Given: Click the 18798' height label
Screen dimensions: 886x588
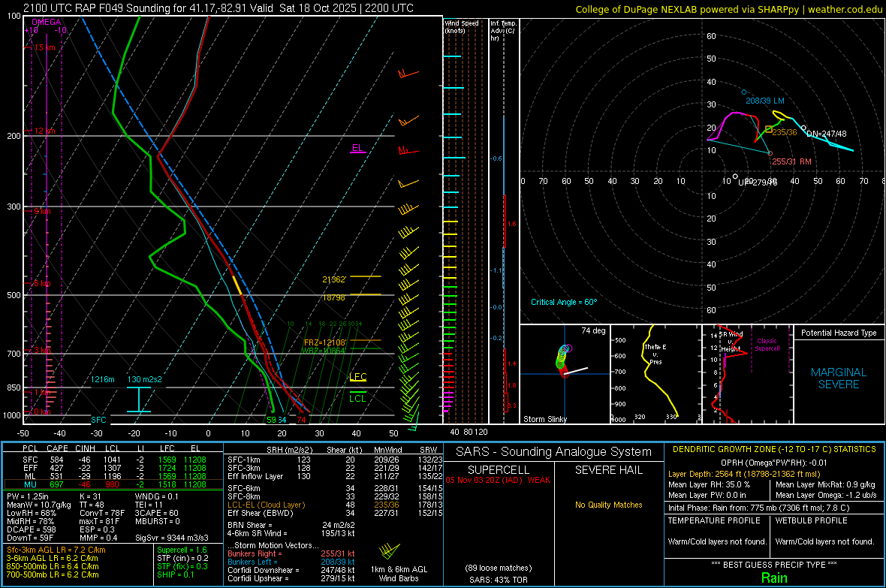Looking at the screenshot, I should [x=334, y=297].
